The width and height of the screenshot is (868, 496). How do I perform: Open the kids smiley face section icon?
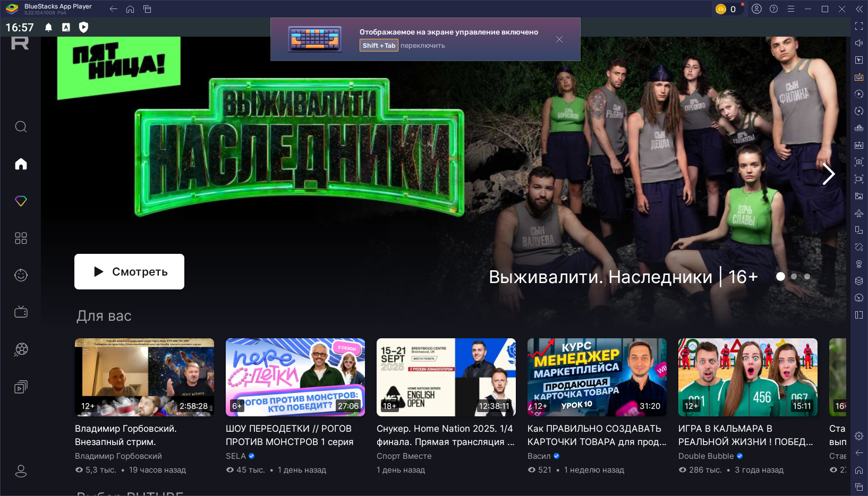(x=21, y=275)
